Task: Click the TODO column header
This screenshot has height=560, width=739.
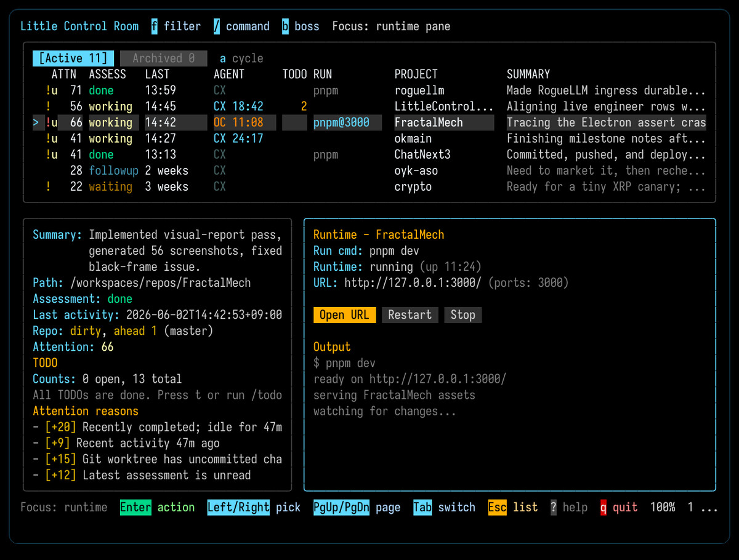Action: tap(294, 74)
